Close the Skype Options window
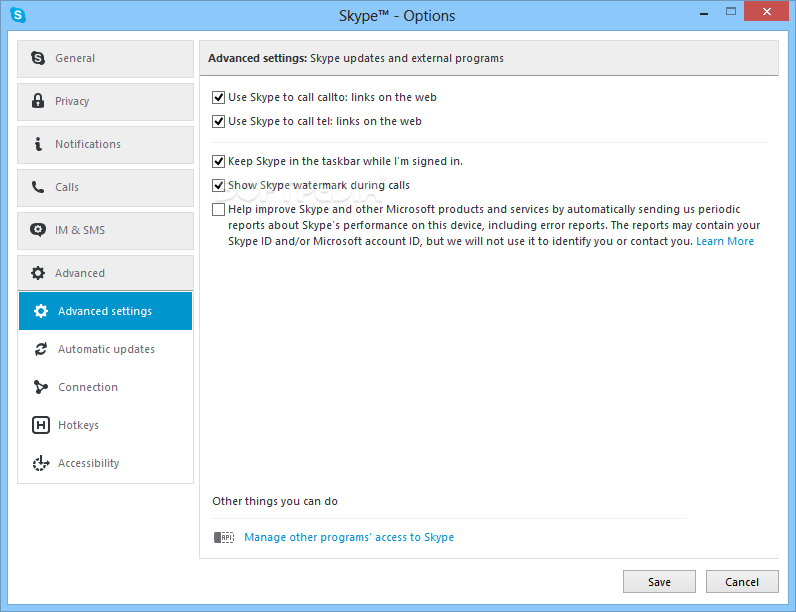The height and width of the screenshot is (612, 796). click(x=767, y=11)
